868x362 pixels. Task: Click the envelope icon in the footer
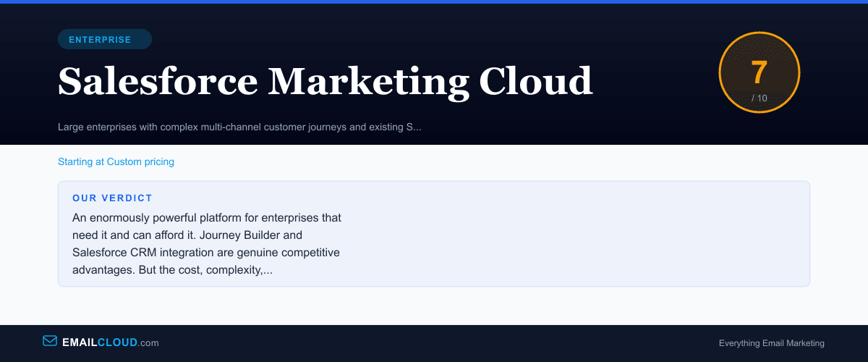[x=50, y=341]
